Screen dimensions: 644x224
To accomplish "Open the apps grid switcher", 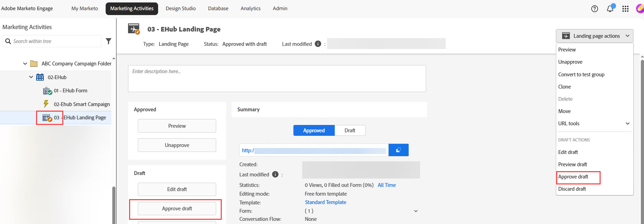I will 625,9.
